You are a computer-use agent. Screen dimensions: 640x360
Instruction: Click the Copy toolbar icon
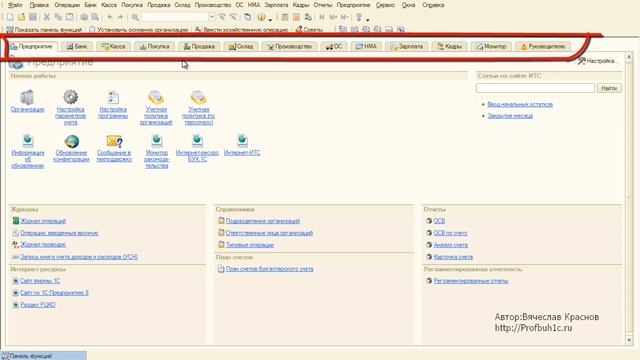58,17
